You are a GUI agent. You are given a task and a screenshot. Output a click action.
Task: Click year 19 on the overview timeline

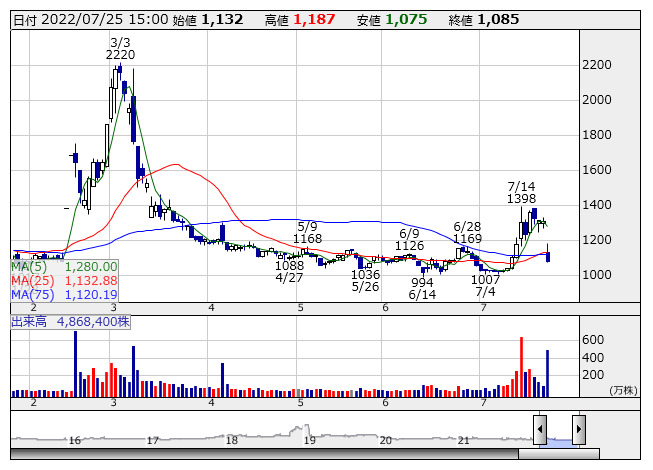tap(310, 440)
